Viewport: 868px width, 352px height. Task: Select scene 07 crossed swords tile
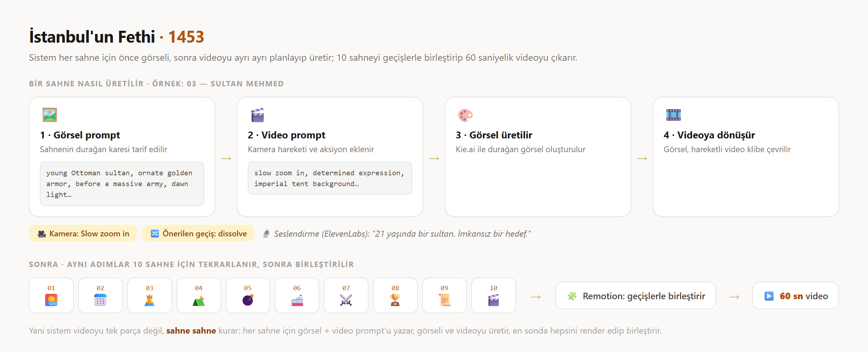pos(346,295)
